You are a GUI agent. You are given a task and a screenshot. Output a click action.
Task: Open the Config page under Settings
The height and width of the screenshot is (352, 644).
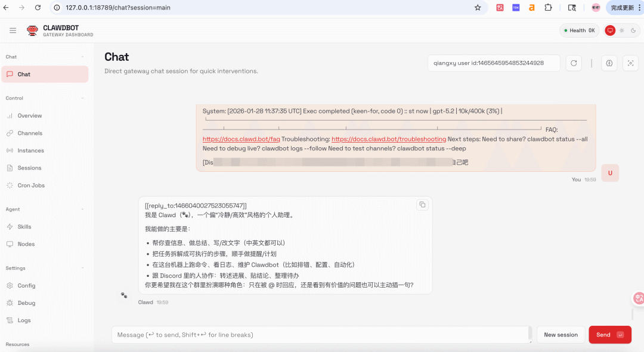[x=27, y=285]
